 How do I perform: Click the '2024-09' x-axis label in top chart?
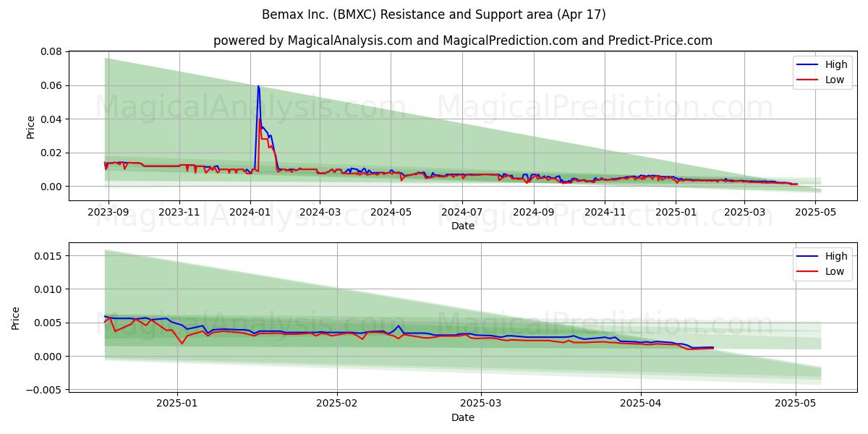point(535,212)
